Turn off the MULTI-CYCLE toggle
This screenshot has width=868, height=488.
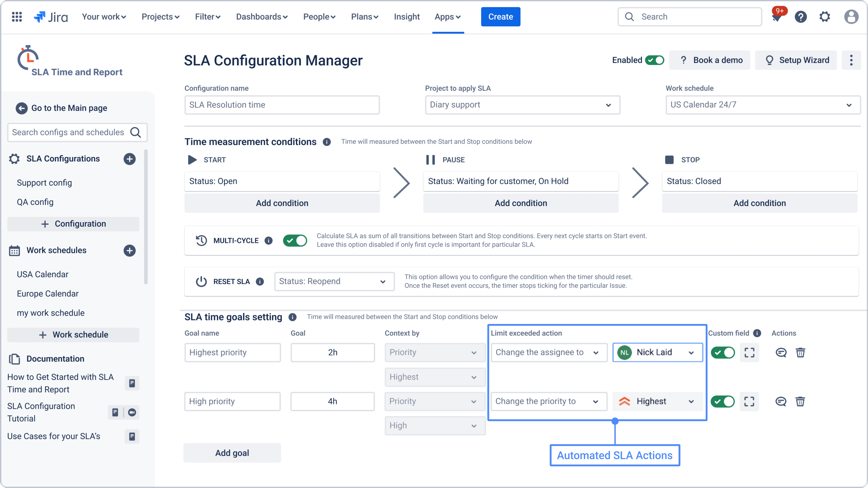[x=295, y=241]
